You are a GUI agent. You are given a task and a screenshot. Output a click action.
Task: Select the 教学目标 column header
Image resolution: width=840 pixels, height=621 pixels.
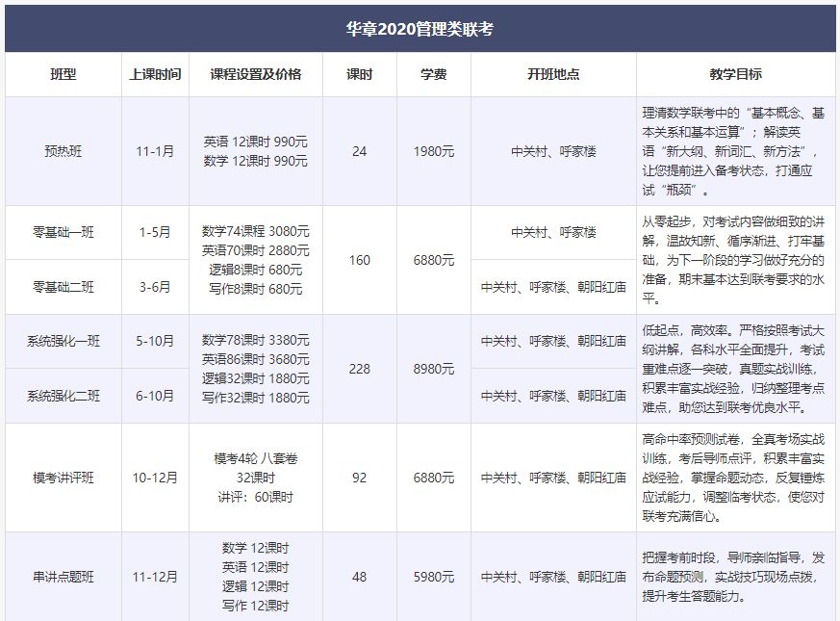click(x=735, y=74)
